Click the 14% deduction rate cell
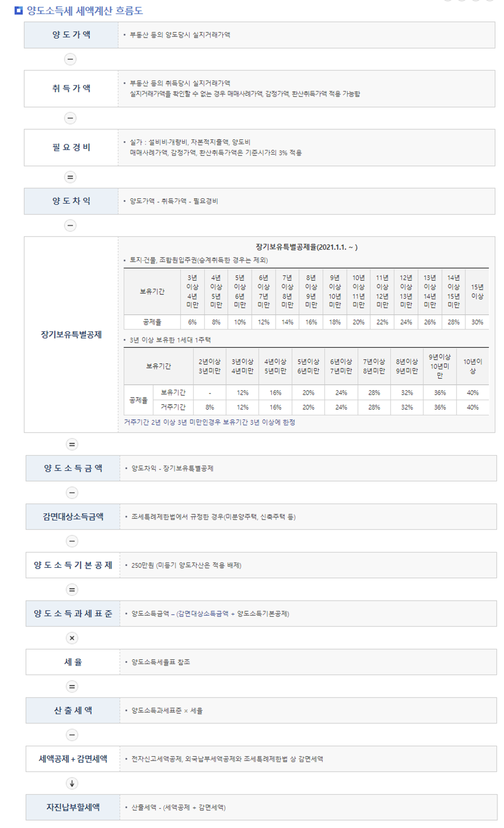The height and width of the screenshot is (828, 504). pyautogui.click(x=287, y=322)
